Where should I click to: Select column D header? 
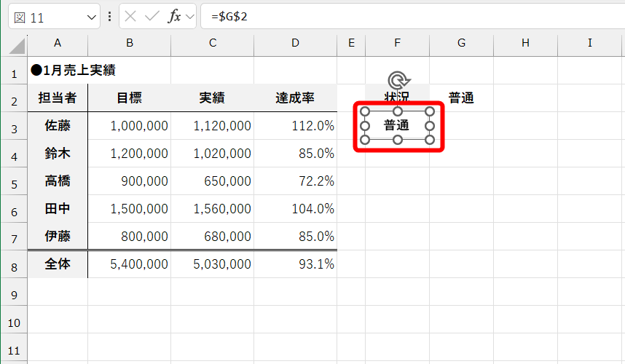tap(295, 44)
